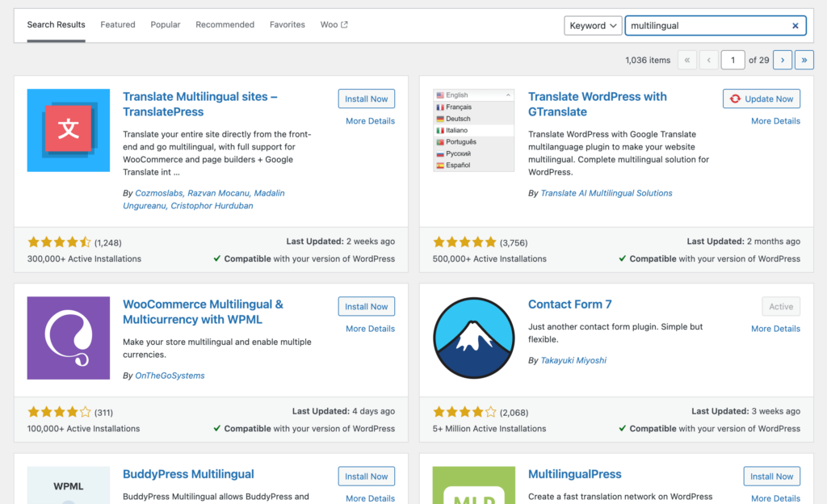View More Details for BuddyPress Multilingual
The image size is (827, 504).
coord(370,498)
